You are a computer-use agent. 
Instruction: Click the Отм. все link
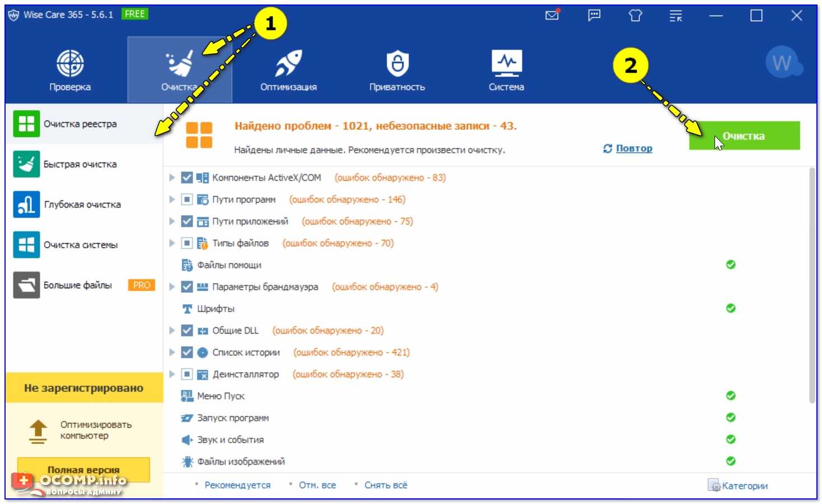pyautogui.click(x=317, y=485)
